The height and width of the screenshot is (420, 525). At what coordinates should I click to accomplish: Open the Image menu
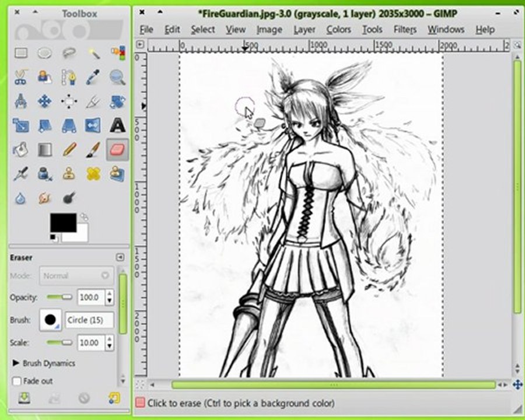pos(269,30)
